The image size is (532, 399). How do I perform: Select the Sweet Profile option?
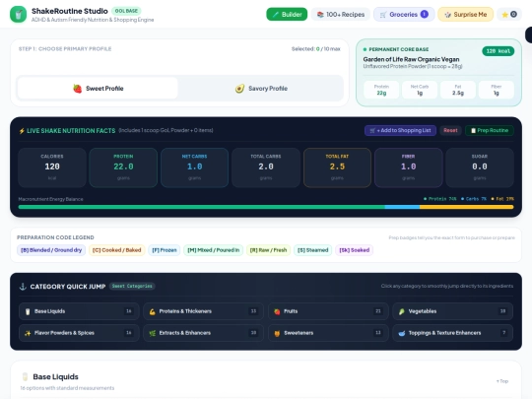coord(98,89)
